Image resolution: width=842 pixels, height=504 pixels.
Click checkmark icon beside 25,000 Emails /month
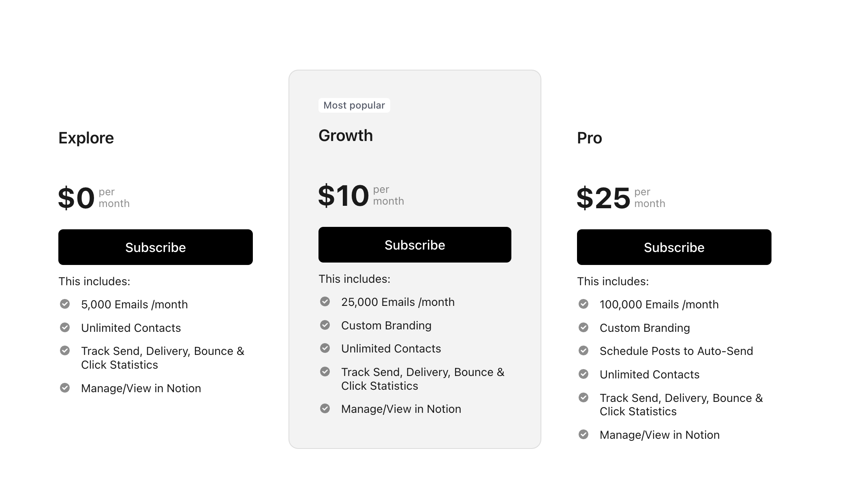[325, 301]
